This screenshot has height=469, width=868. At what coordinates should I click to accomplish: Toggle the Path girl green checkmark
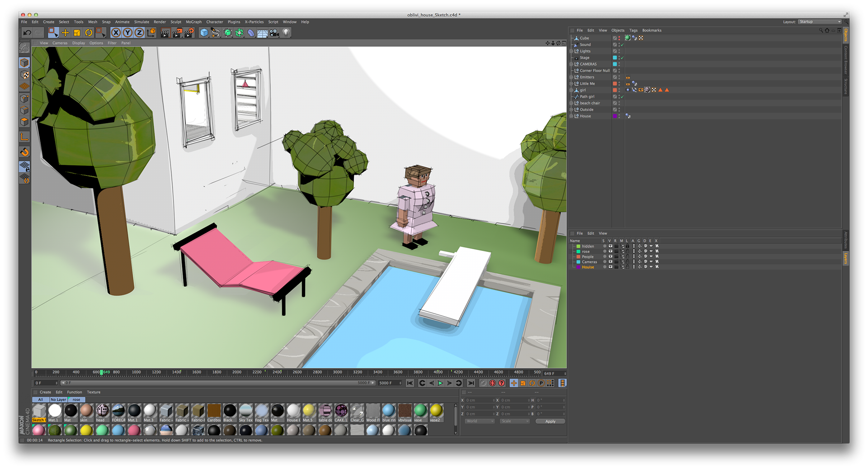click(623, 97)
